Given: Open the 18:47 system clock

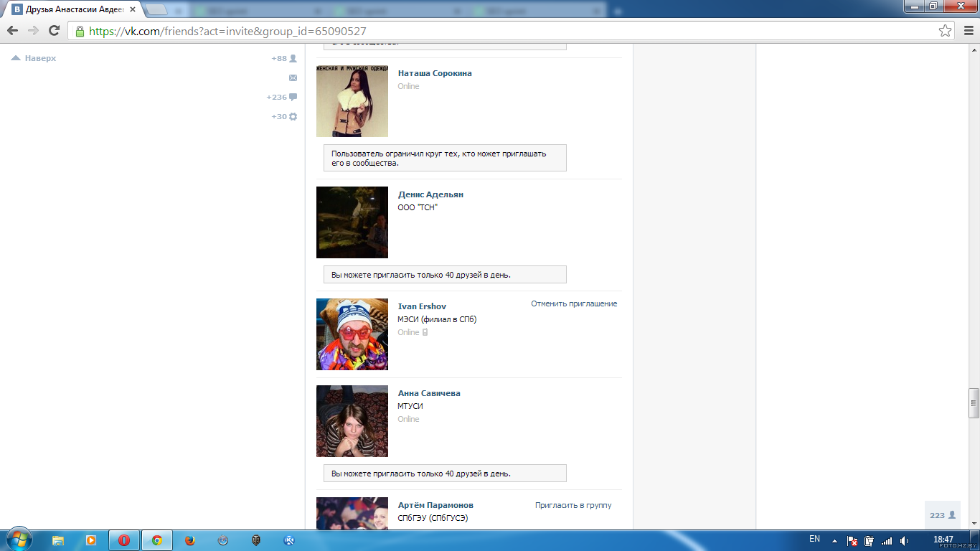Looking at the screenshot, I should pyautogui.click(x=943, y=540).
